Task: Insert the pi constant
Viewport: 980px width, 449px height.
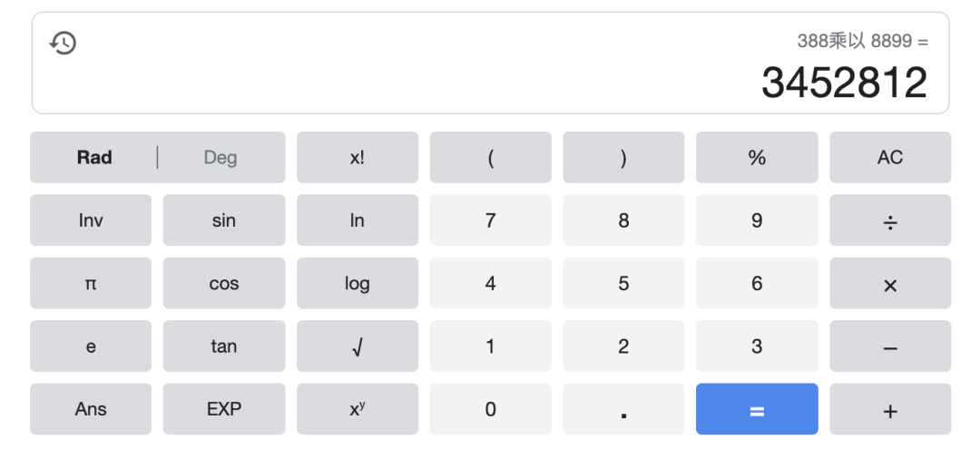Action: click(91, 284)
